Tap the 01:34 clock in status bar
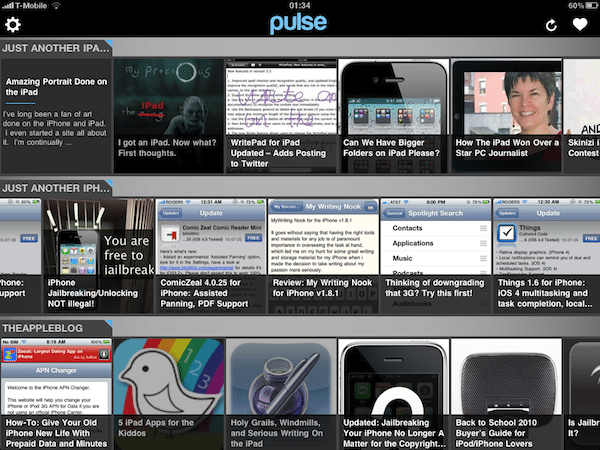600x450 pixels. 300,5
